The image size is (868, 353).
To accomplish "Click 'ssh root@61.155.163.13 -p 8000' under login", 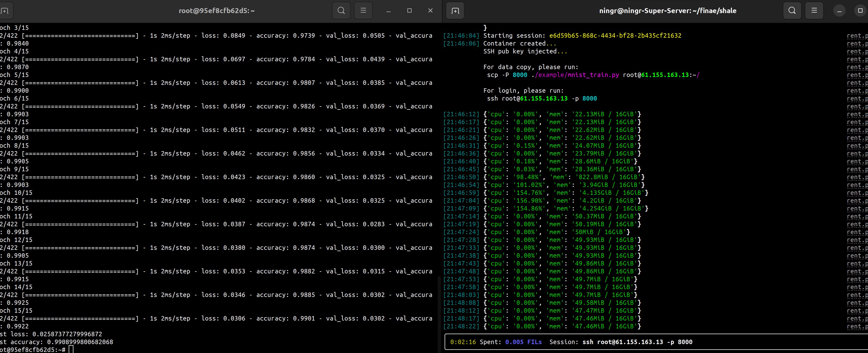I will coord(542,99).
